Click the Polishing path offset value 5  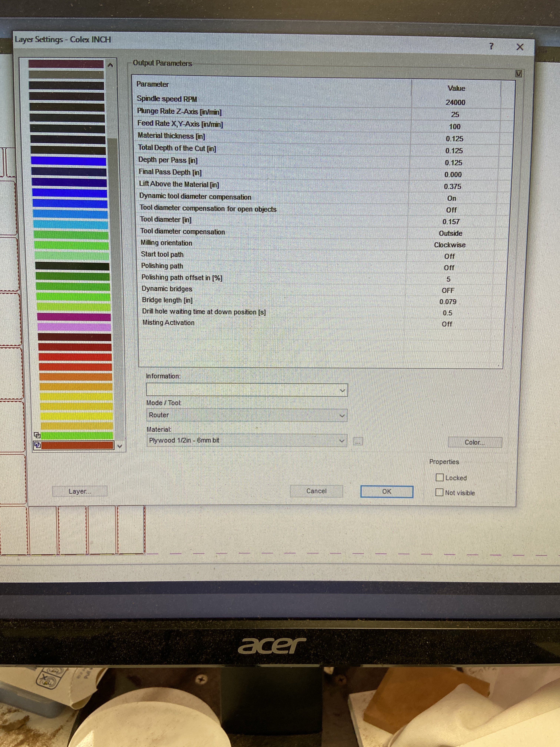pos(448,279)
